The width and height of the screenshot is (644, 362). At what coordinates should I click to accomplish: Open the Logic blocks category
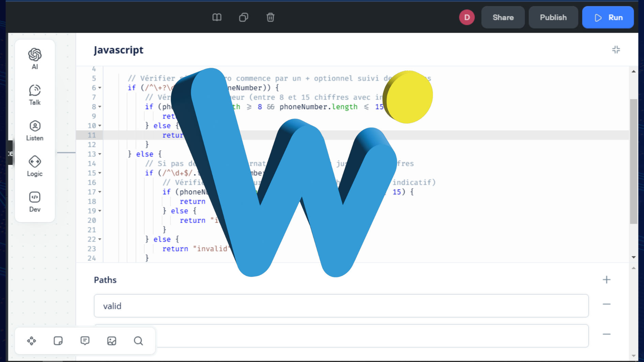pyautogui.click(x=35, y=166)
